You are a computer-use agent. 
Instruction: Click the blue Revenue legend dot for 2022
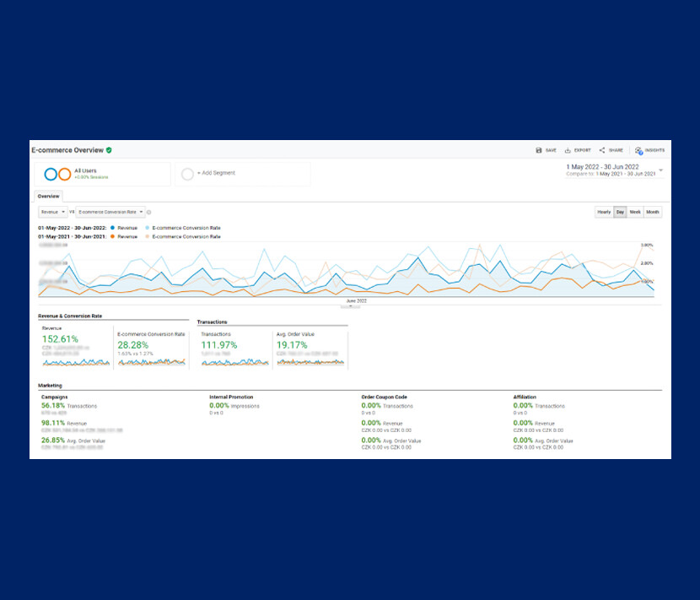pyautogui.click(x=111, y=229)
